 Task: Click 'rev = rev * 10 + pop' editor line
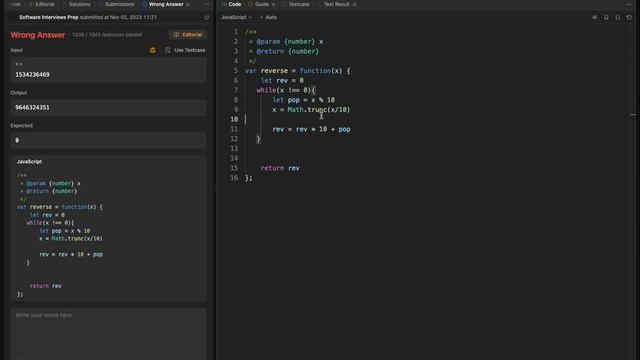pyautogui.click(x=311, y=129)
